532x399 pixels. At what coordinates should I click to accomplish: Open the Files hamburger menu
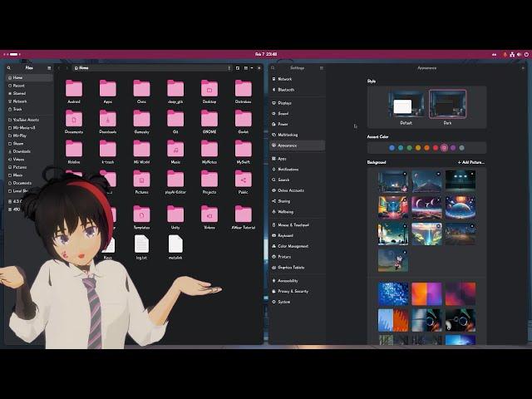pos(49,67)
